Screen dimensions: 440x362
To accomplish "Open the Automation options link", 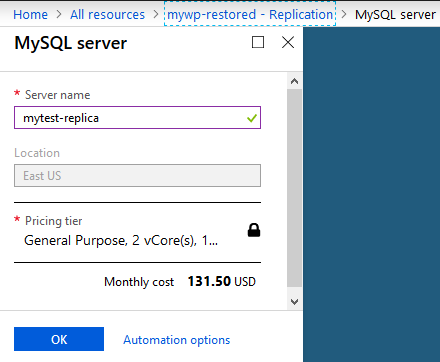I will [177, 340].
